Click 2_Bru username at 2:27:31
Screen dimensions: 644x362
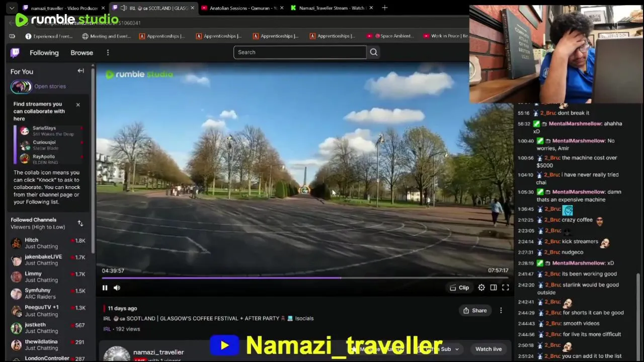pyautogui.click(x=552, y=252)
